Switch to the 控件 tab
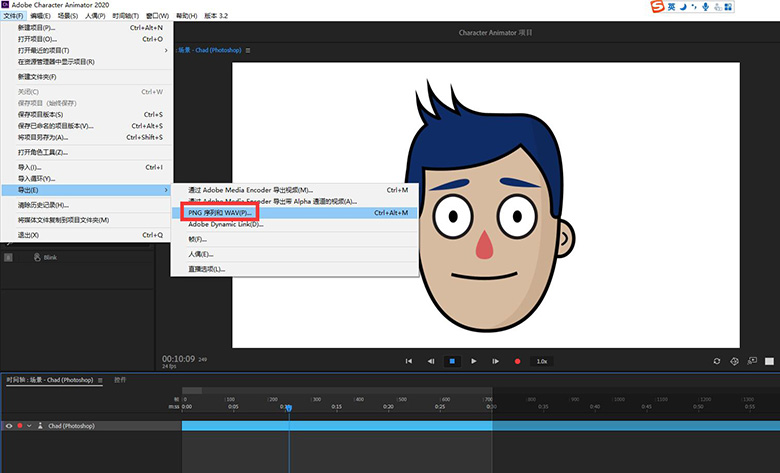The height and width of the screenshot is (473, 780). [120, 379]
